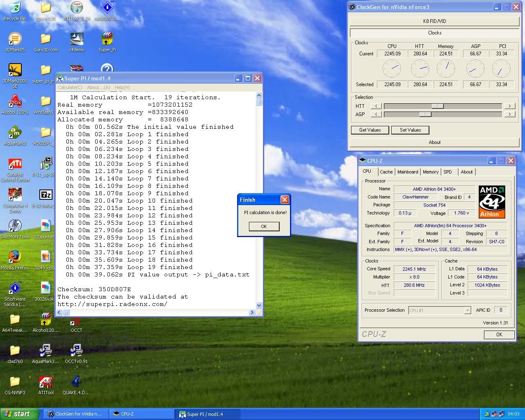Switch to About tab in CPU-Z
This screenshot has height=420, width=525.
[466, 172]
